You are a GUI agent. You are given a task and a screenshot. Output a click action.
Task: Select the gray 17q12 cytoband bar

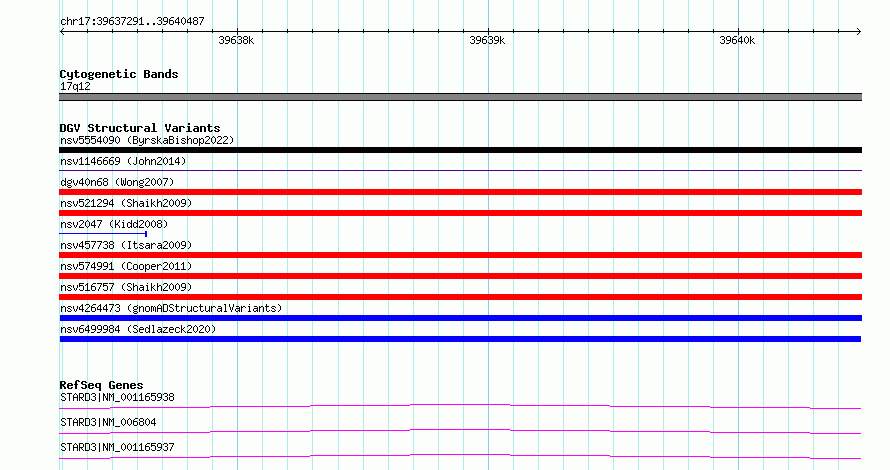[x=460, y=97]
